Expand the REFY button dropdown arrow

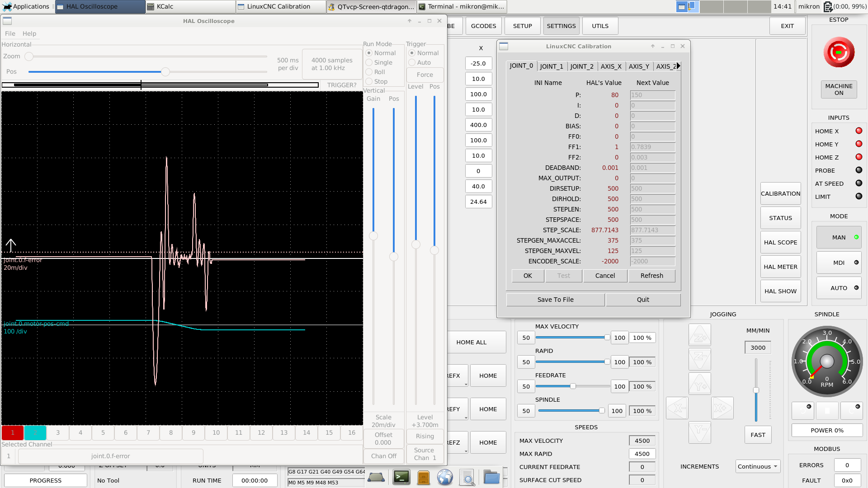click(466, 418)
